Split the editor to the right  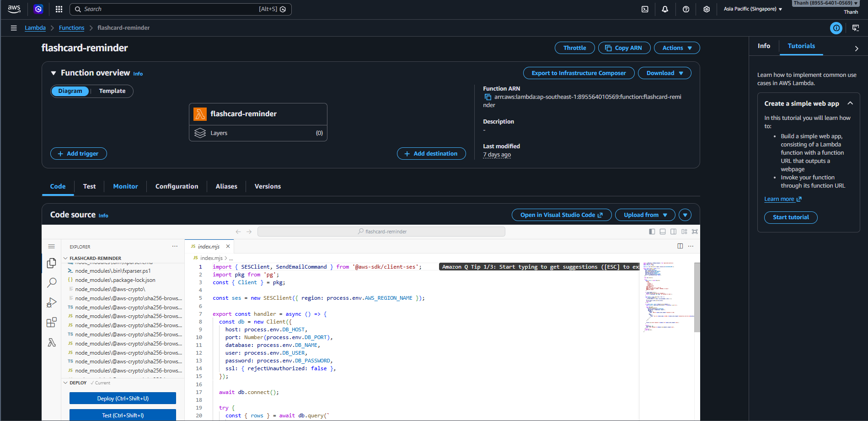point(680,246)
